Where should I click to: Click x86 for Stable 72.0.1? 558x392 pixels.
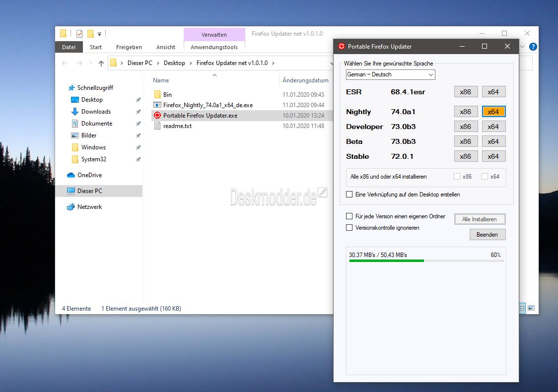tap(466, 156)
